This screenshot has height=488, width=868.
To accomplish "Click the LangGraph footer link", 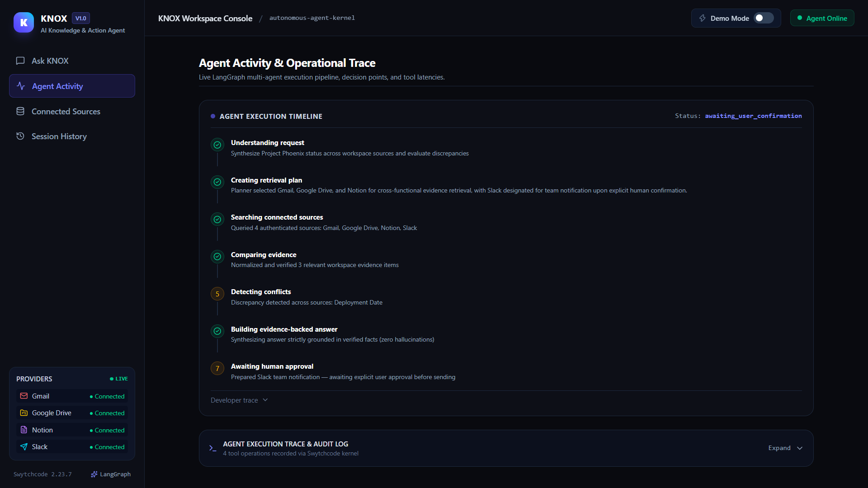I will [111, 474].
